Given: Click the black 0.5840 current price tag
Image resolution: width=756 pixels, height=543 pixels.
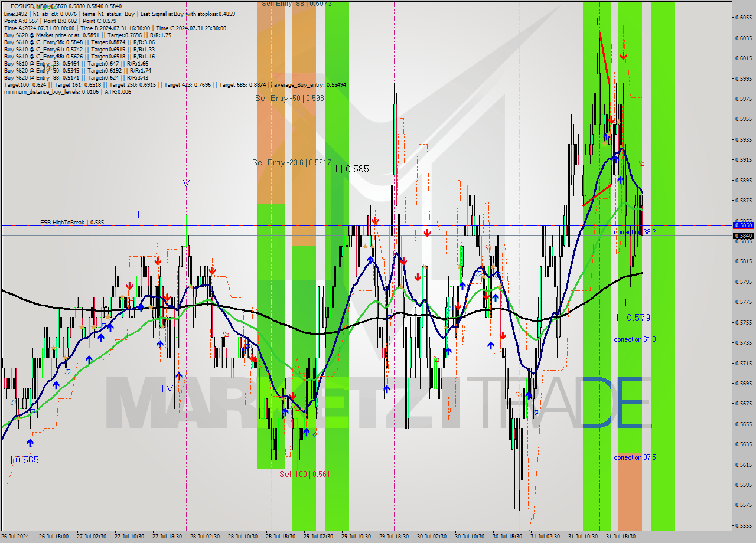Looking at the screenshot, I should pos(743,235).
